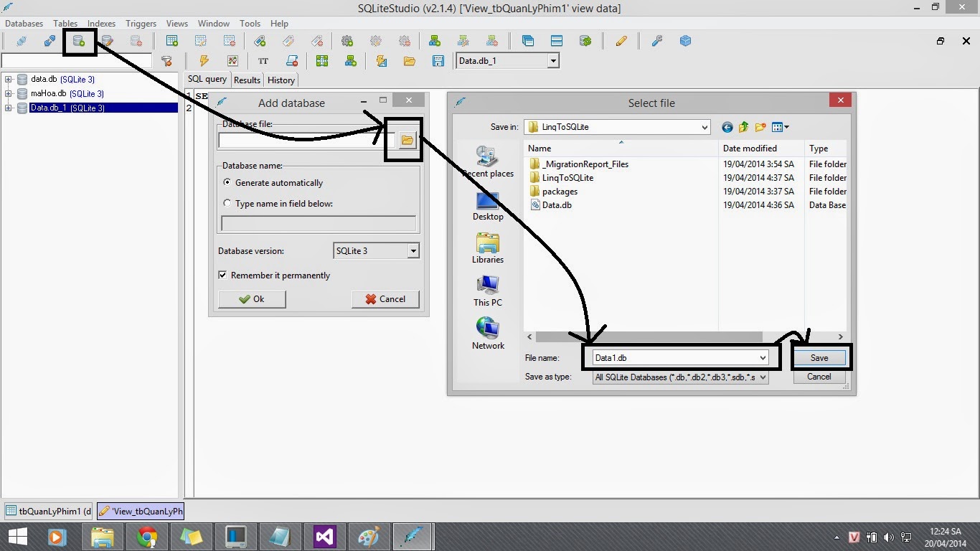Open the Databases menu
Viewport: 980px width, 551px height.
pos(24,24)
